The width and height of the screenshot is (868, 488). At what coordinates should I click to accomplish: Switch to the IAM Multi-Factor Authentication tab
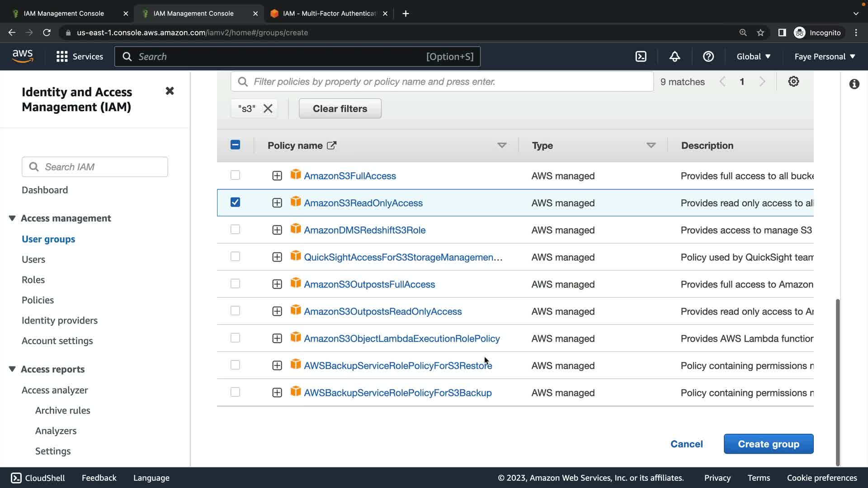click(329, 14)
